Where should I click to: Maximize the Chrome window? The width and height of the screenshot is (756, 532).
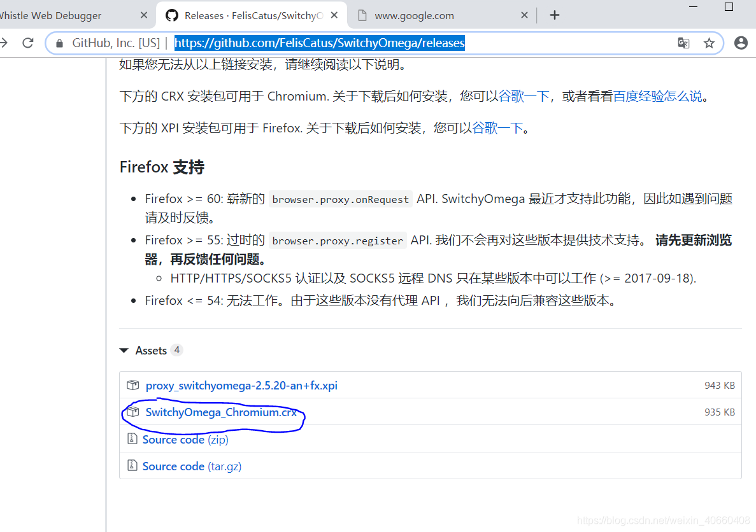coord(729,7)
